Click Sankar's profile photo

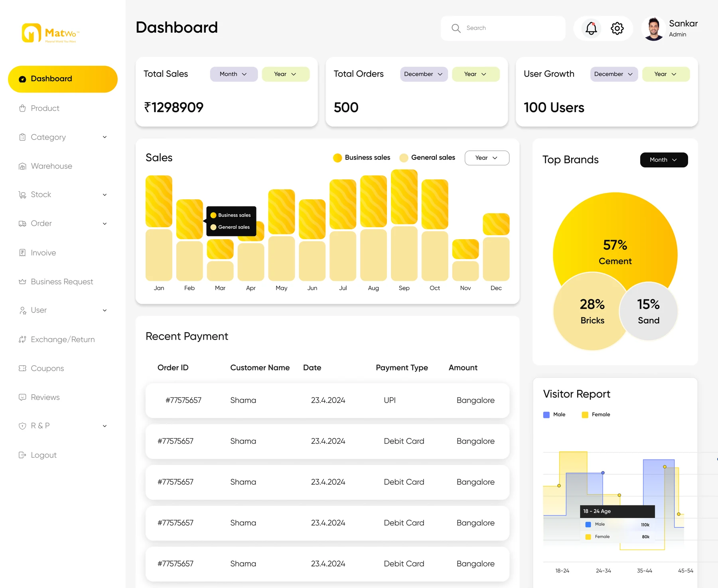point(653,29)
